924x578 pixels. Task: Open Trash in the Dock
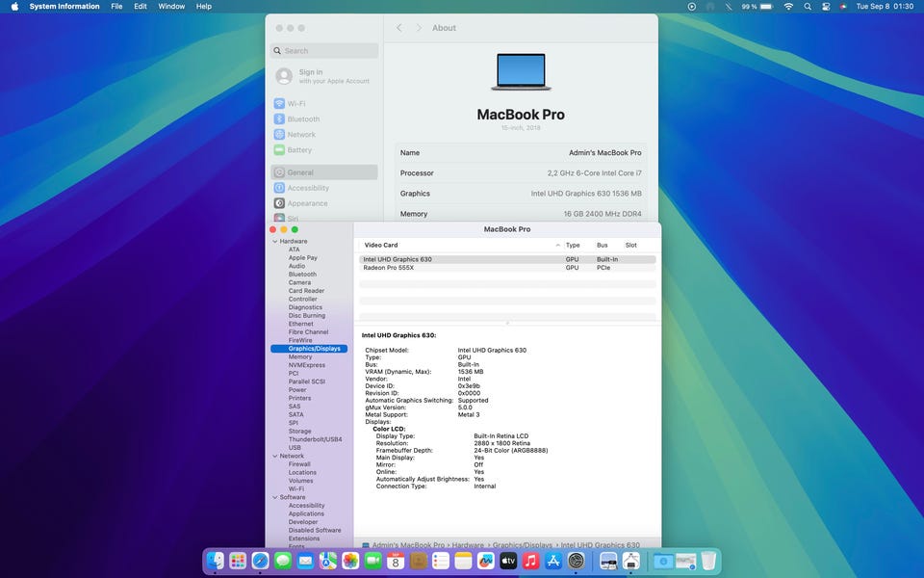(708, 561)
